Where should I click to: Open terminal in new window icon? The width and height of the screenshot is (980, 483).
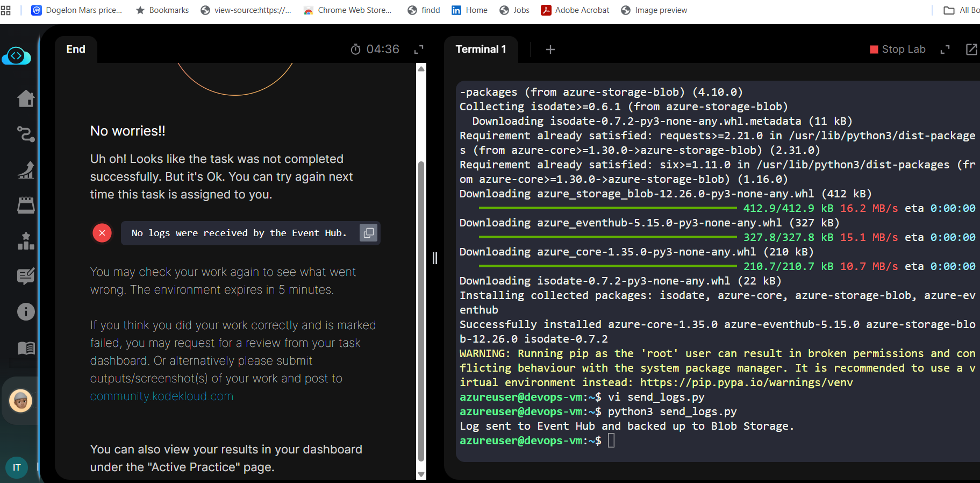971,49
